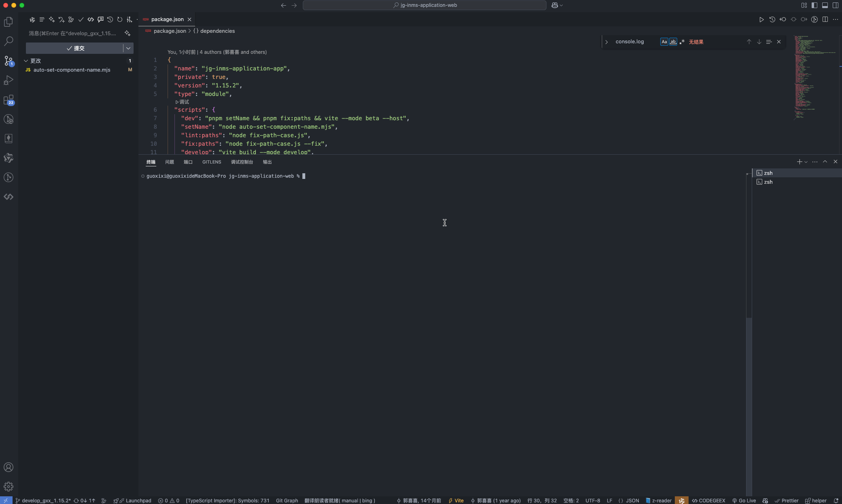
Task: Switch to the GITLENS panel tab
Action: pos(212,162)
